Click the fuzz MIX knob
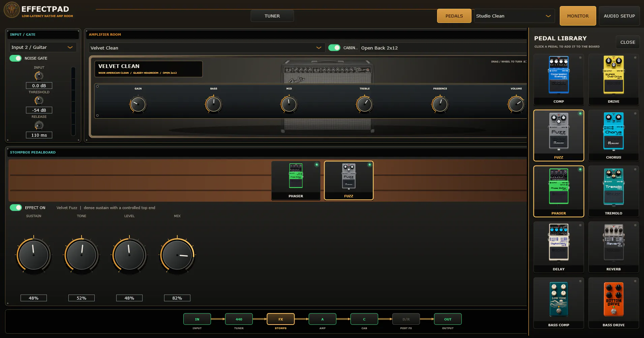 tap(177, 255)
